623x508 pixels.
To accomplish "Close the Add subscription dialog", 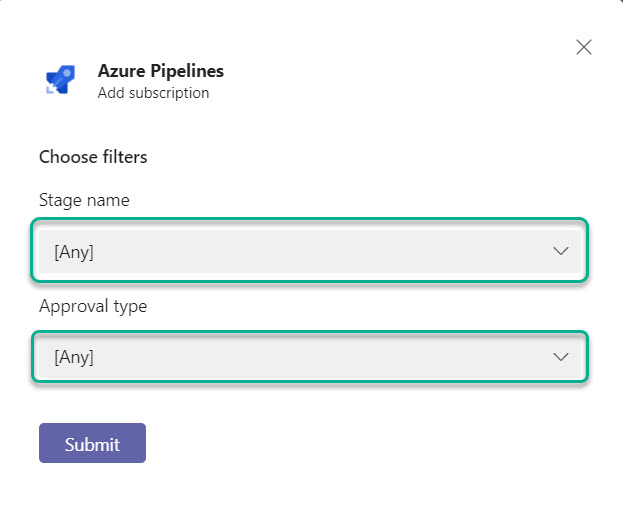I will coord(584,47).
